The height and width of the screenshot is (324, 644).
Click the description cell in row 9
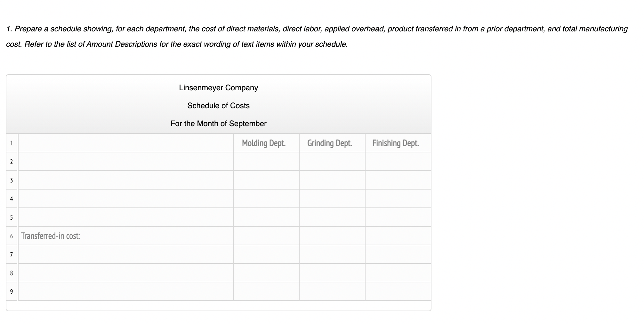pos(125,292)
